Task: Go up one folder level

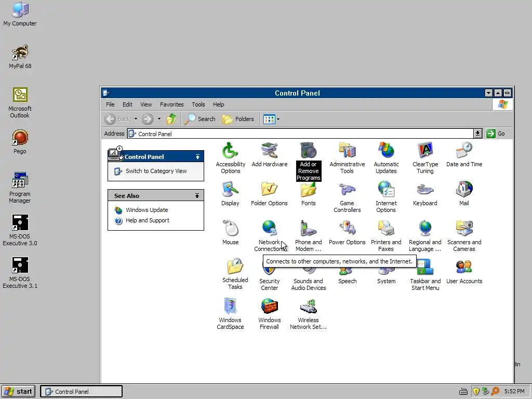Action: 171,119
